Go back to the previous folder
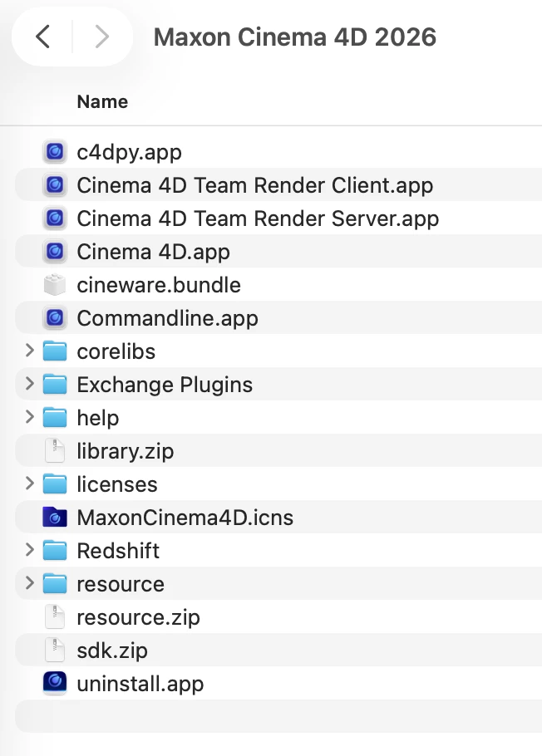Screen dimensions: 542x756 (x=43, y=37)
